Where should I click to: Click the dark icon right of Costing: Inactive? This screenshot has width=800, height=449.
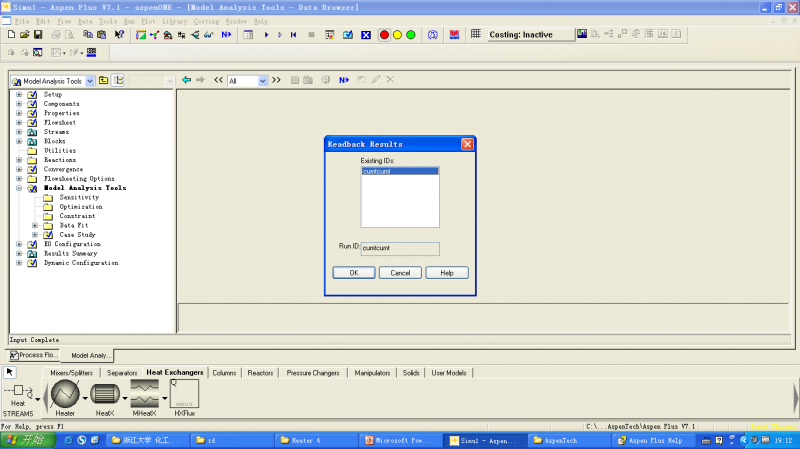pyautogui.click(x=582, y=34)
